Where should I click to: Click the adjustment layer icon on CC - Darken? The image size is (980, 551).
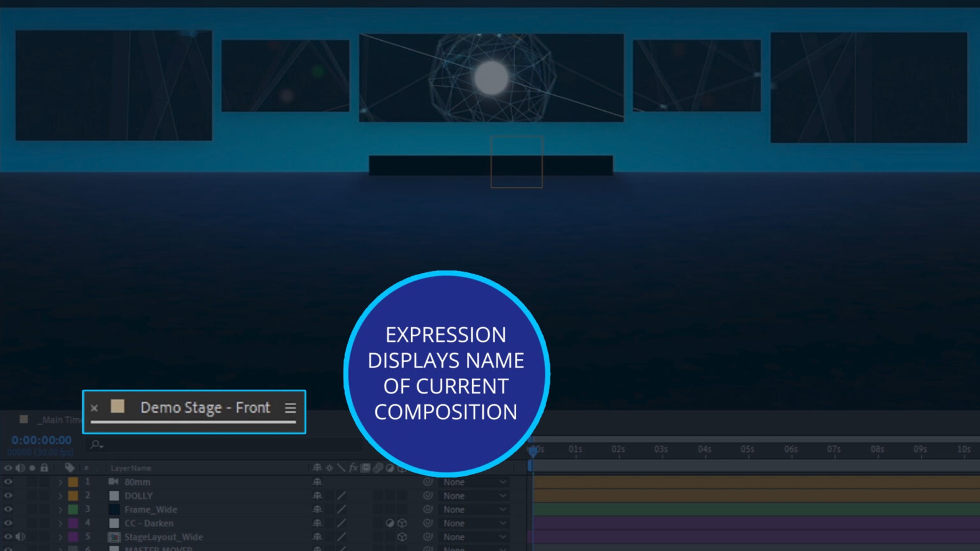tap(391, 523)
